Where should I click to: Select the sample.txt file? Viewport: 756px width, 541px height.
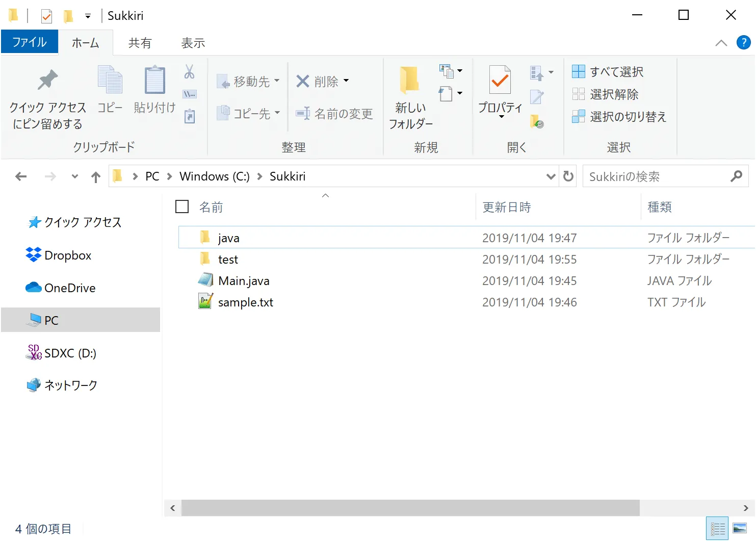(466, 302)
